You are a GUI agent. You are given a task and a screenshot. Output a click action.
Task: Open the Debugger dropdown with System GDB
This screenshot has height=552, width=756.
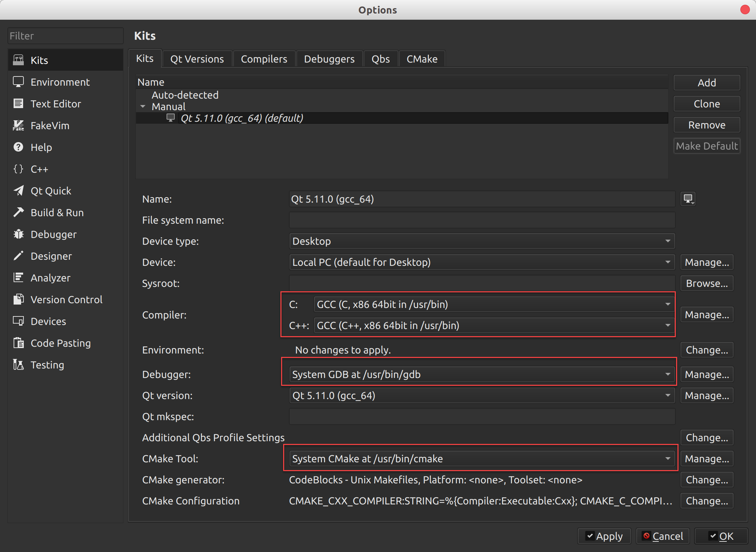482,374
